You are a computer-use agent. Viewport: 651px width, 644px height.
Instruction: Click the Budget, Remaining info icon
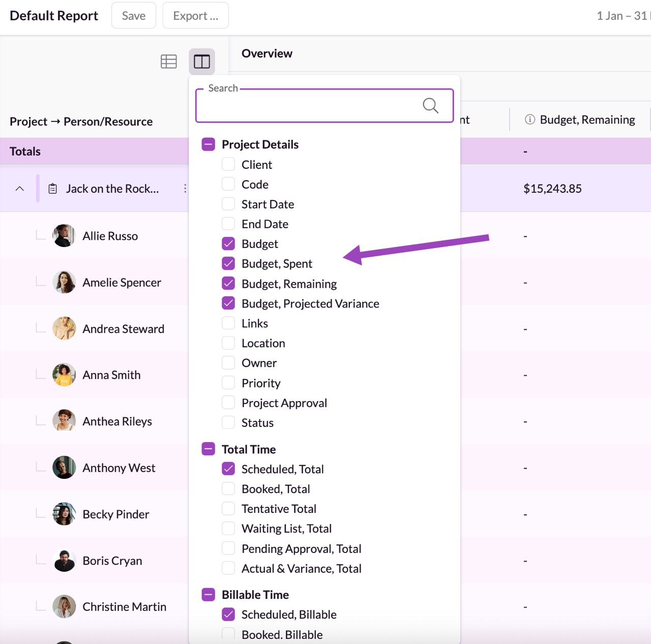click(x=529, y=119)
